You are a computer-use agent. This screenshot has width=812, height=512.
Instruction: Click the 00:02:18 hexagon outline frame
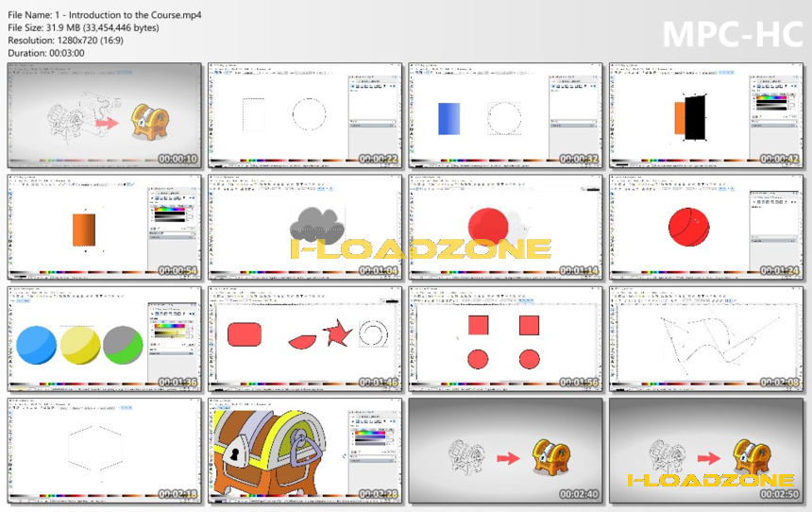pos(105,451)
